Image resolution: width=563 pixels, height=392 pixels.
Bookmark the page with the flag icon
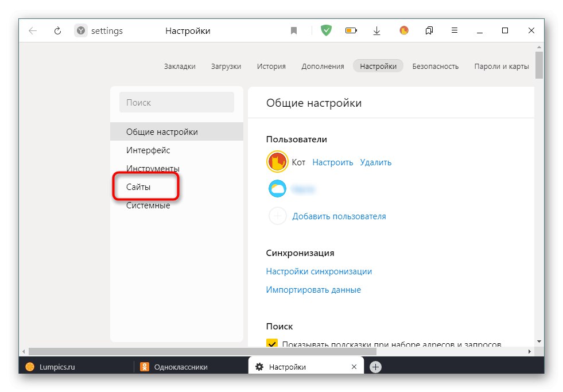point(294,30)
